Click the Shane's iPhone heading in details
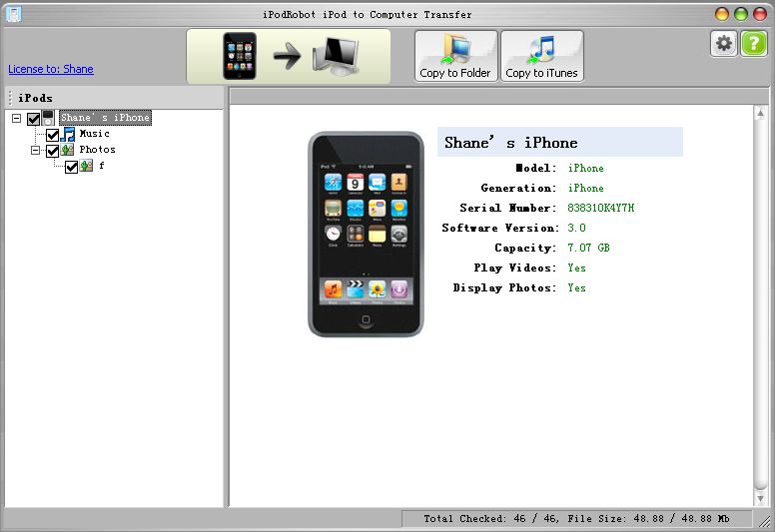Viewport: 775px width, 532px height. (x=511, y=143)
